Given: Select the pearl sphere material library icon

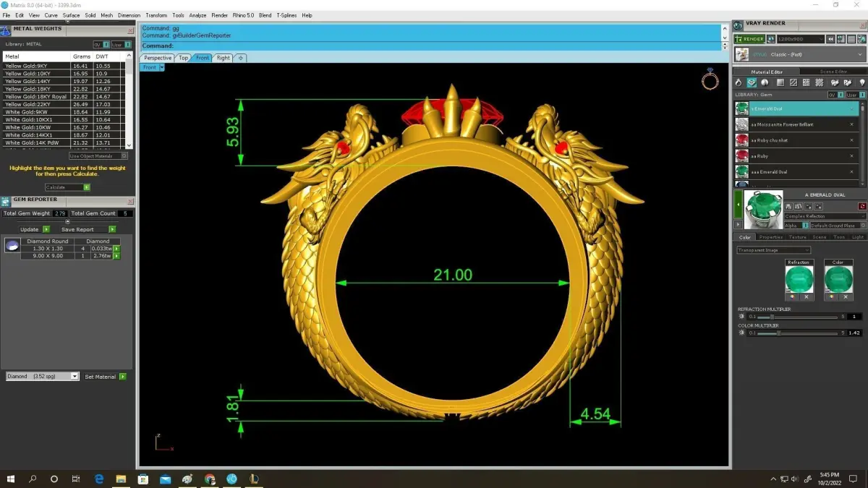Looking at the screenshot, I should [765, 82].
